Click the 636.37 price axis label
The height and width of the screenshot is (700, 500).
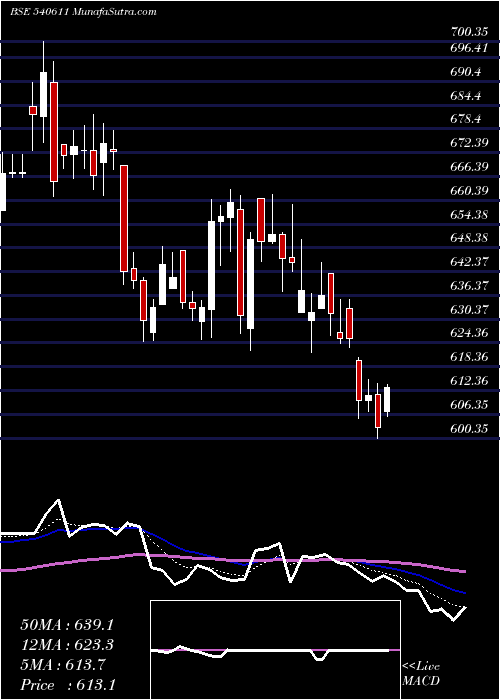[x=469, y=286]
